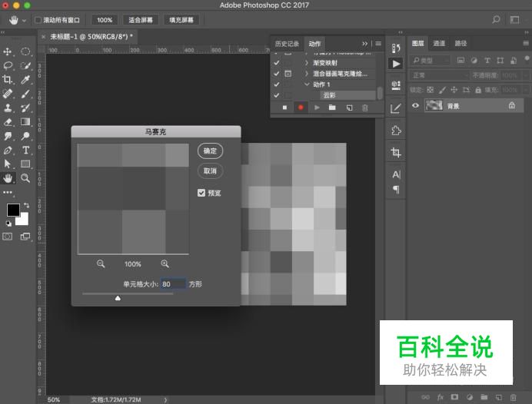This screenshot has width=532, height=404.
Task: Select the Healing Brush tool
Action: click(x=8, y=94)
